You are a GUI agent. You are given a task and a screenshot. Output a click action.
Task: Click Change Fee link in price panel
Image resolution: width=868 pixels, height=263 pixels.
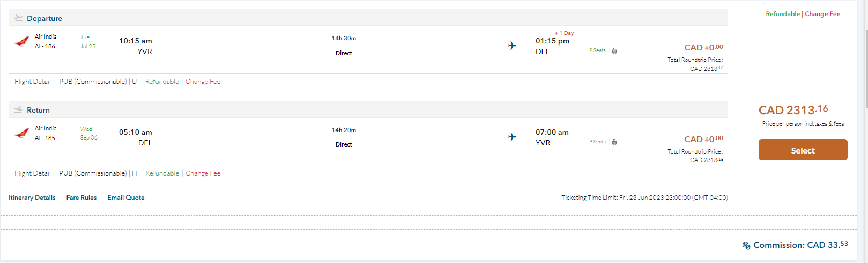(822, 14)
